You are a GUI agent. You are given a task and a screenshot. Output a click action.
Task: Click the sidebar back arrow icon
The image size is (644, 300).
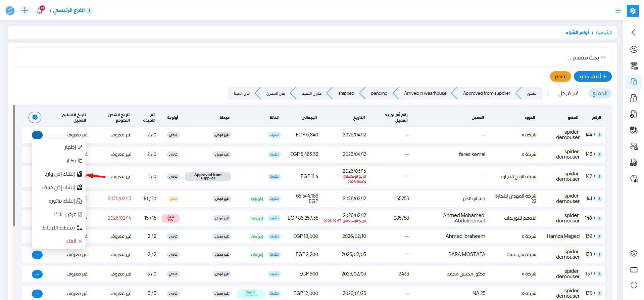[634, 32]
